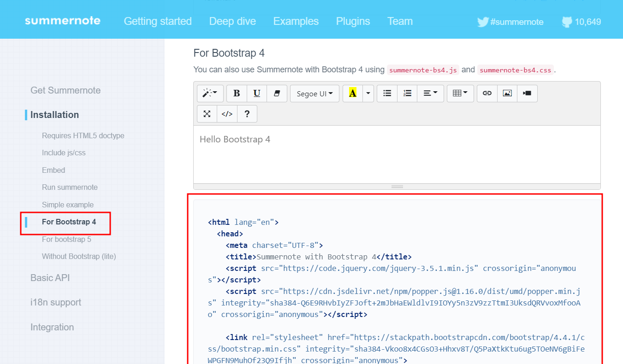Open Integration sidebar section

[x=52, y=327]
